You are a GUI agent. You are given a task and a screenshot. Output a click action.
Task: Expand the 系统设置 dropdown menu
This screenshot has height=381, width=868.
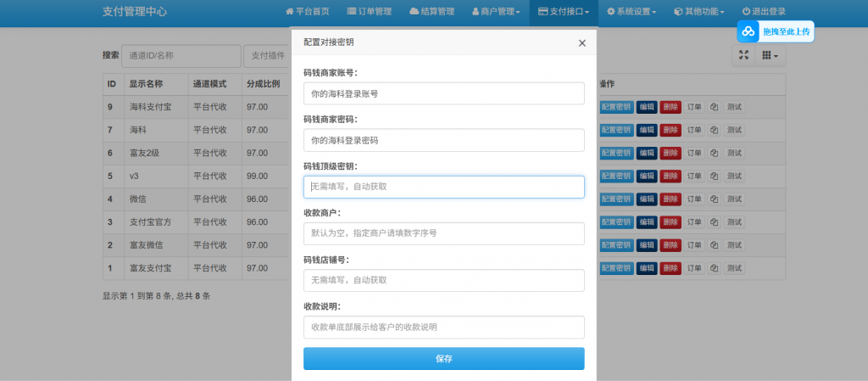pos(632,12)
